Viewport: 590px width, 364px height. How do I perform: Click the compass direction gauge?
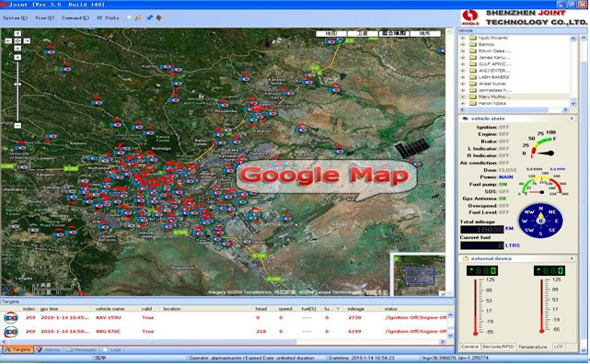click(x=540, y=221)
